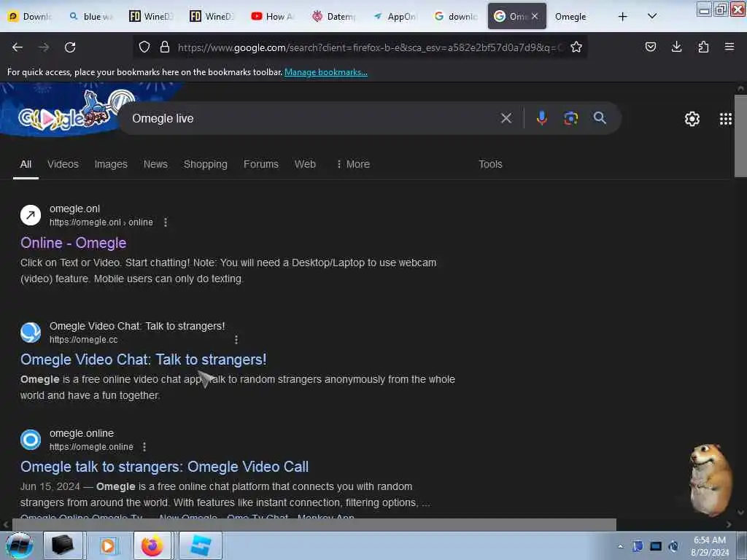The height and width of the screenshot is (560, 747).
Task: Open the Windows Start menu
Action: (x=19, y=545)
